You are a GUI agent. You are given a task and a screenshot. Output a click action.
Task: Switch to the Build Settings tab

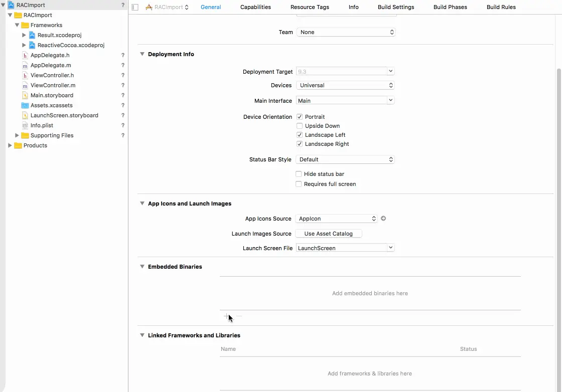pos(396,7)
